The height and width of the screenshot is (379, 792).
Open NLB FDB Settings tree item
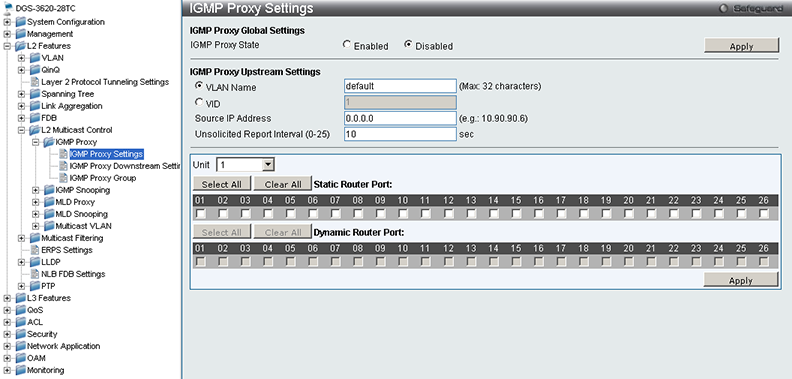click(73, 274)
